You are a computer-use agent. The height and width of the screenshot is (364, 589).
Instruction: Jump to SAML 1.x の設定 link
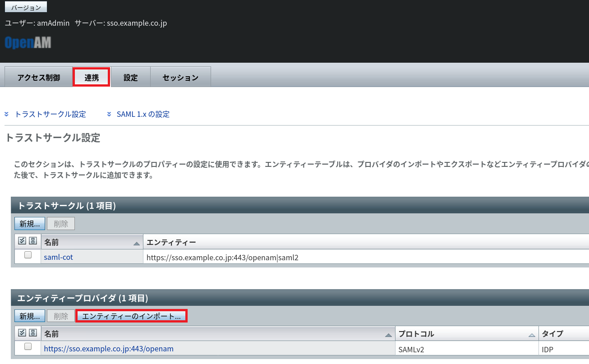143,114
